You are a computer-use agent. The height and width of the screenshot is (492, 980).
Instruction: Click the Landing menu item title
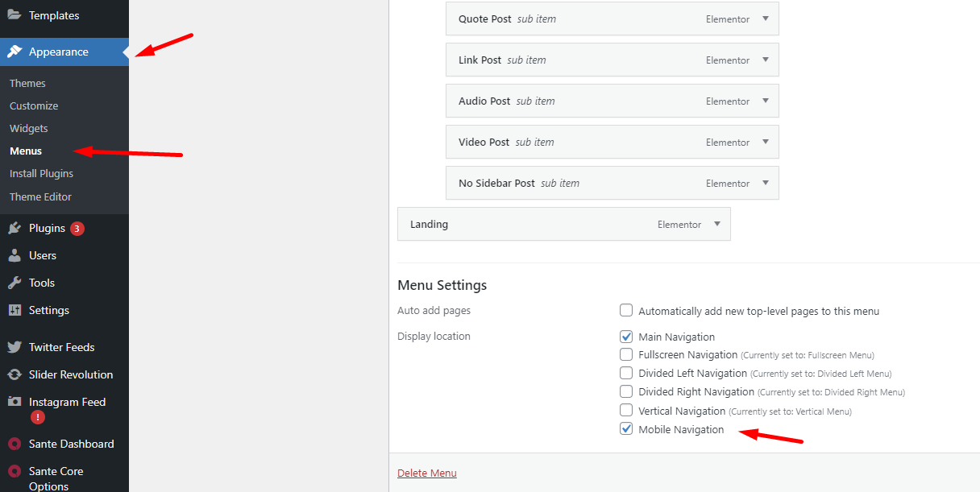(429, 224)
